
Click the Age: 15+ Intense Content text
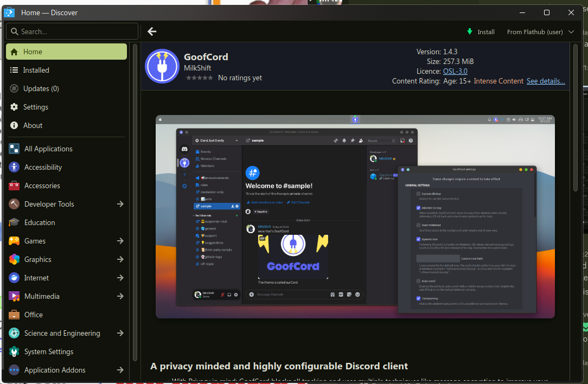[x=483, y=81]
